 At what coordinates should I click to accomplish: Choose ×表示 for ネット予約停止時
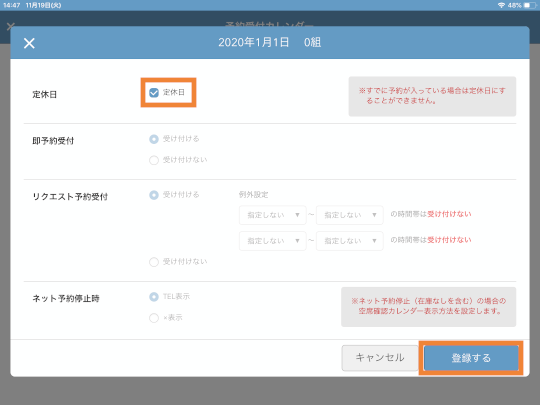tap(154, 318)
